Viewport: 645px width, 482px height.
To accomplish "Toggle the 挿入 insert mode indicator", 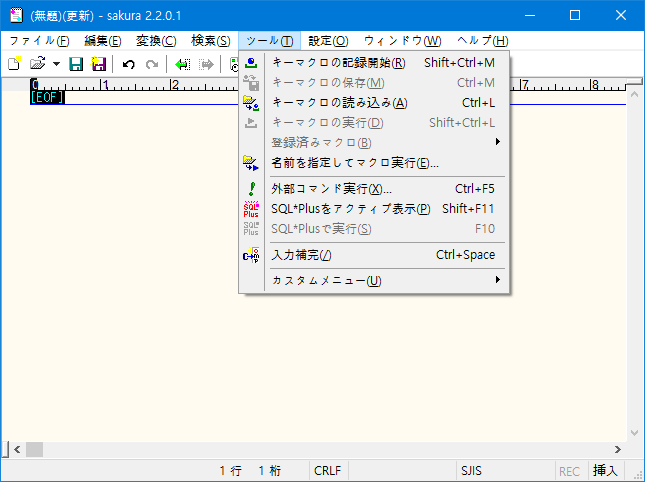I will coord(605,470).
